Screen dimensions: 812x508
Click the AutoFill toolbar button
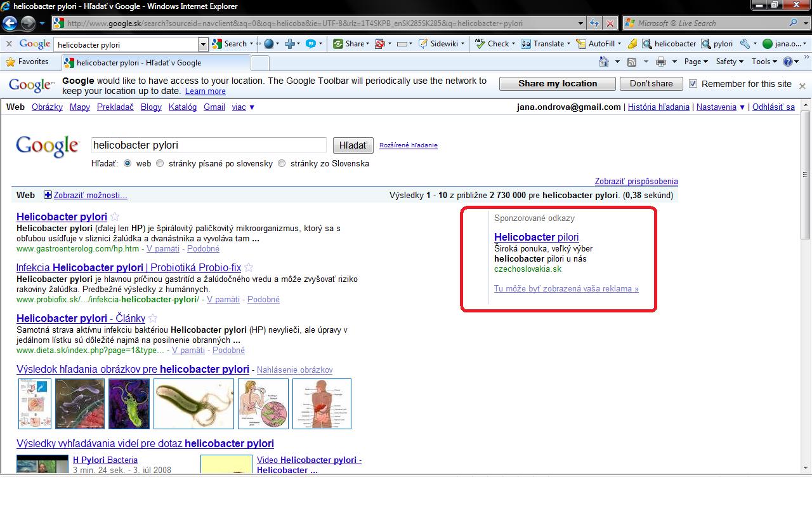(596, 44)
